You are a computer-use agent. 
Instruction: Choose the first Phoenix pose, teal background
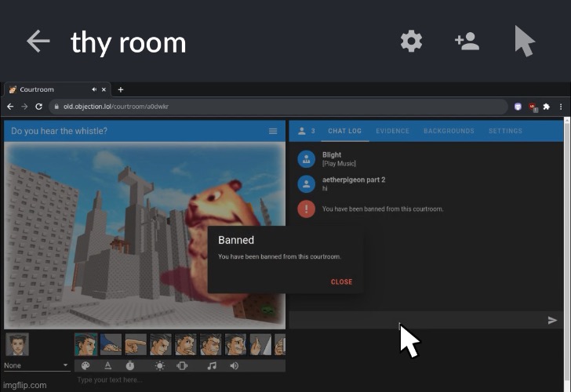pos(86,344)
